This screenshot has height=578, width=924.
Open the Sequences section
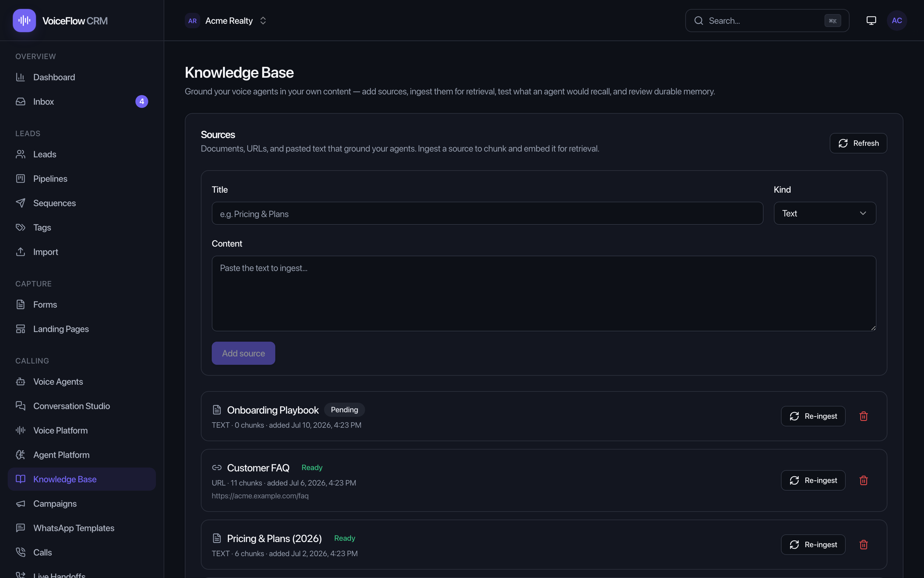(82, 203)
